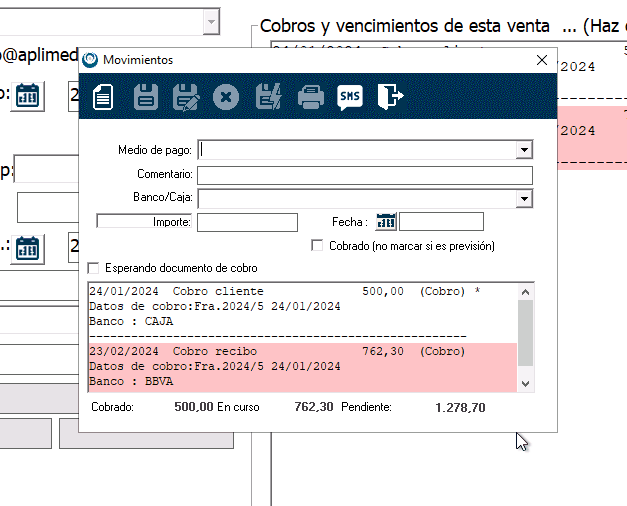Viewport: 627px width, 506px height.
Task: Send an SMS using the toolbar icon
Action: pyautogui.click(x=350, y=97)
